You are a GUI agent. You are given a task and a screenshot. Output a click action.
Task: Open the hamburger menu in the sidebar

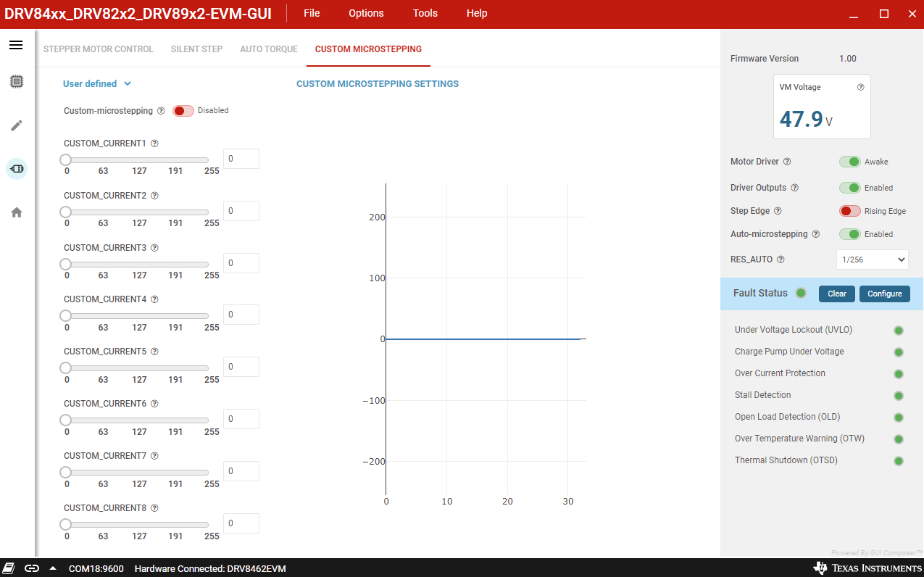click(16, 45)
